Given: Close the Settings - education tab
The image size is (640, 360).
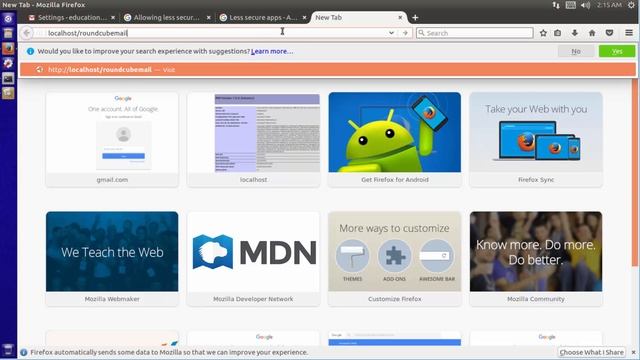Looking at the screenshot, I should tap(113, 18).
